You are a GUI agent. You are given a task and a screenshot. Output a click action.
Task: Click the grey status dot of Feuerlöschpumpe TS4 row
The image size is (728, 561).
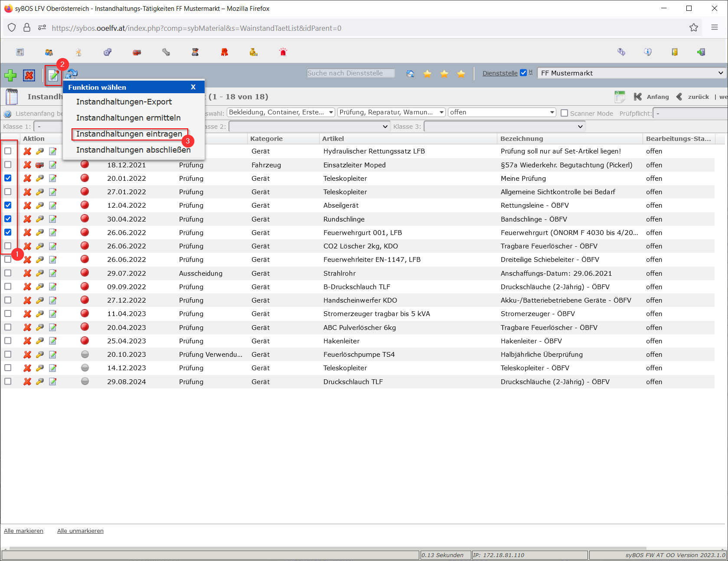point(85,354)
